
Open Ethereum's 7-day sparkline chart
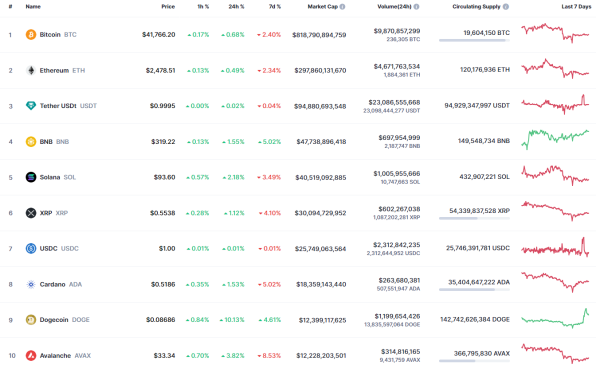[555, 68]
